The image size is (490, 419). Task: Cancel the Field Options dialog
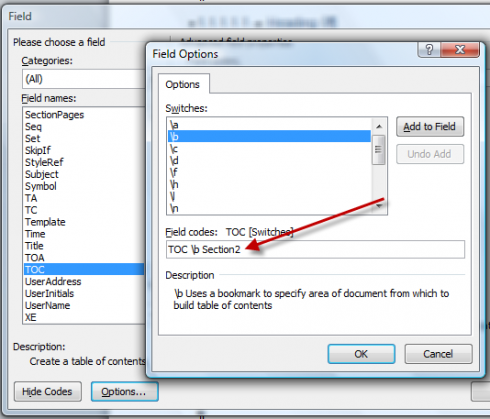point(438,354)
